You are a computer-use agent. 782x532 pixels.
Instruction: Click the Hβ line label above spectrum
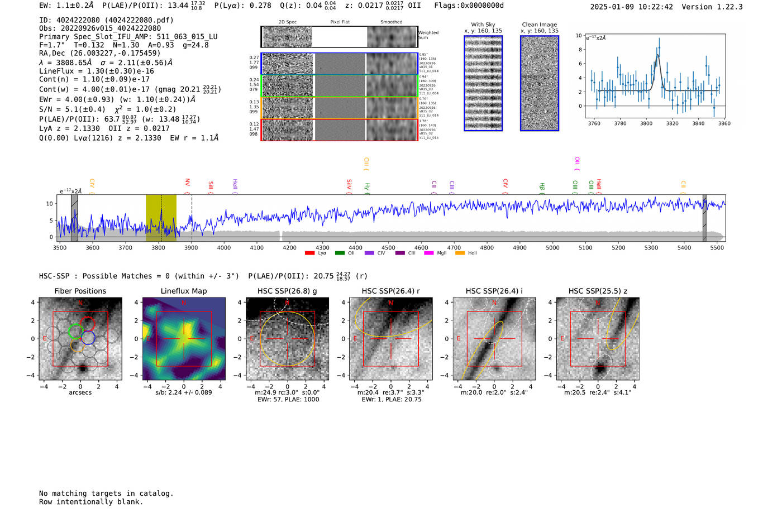(542, 186)
